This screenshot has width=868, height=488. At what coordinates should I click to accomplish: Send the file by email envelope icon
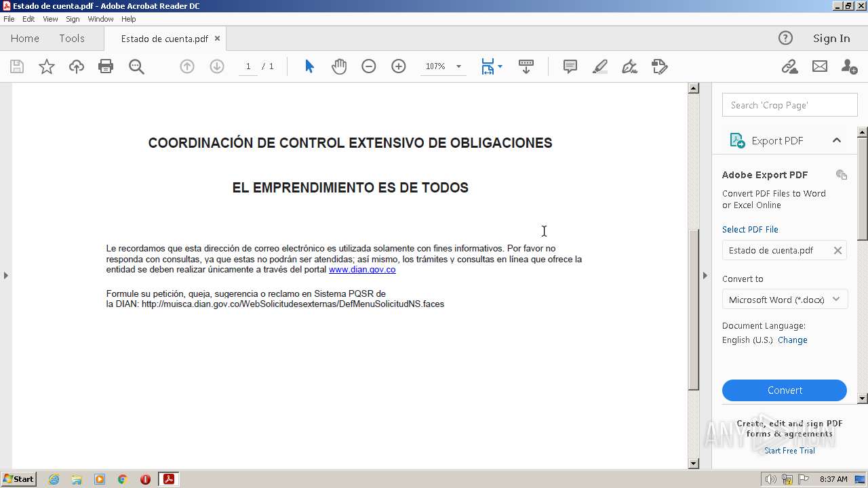pyautogui.click(x=820, y=66)
